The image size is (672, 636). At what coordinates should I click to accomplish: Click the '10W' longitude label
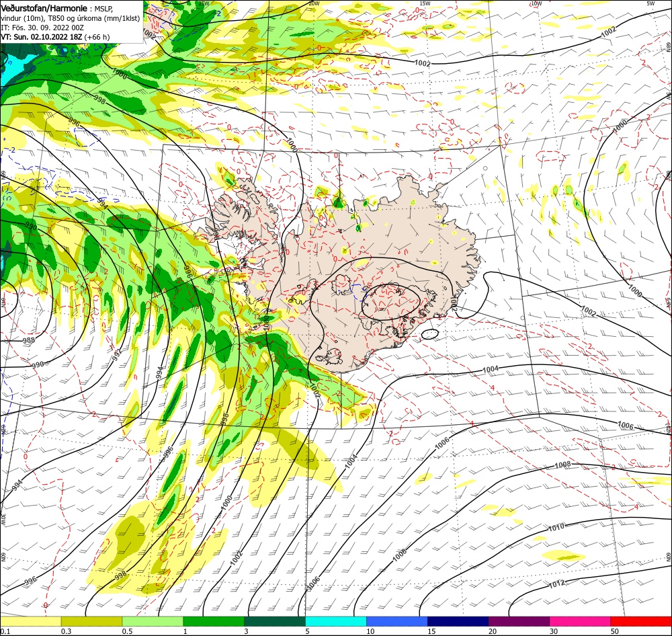click(x=536, y=3)
